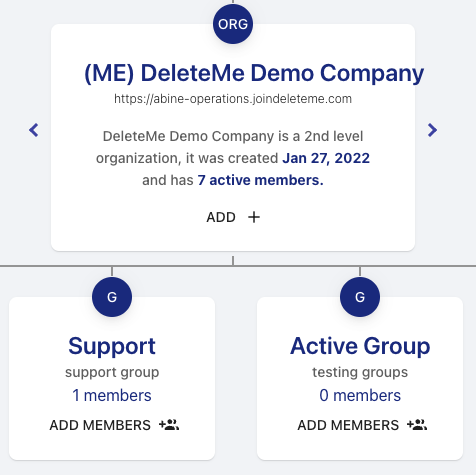Click the Support group title
The height and width of the screenshot is (475, 476).
click(x=112, y=347)
